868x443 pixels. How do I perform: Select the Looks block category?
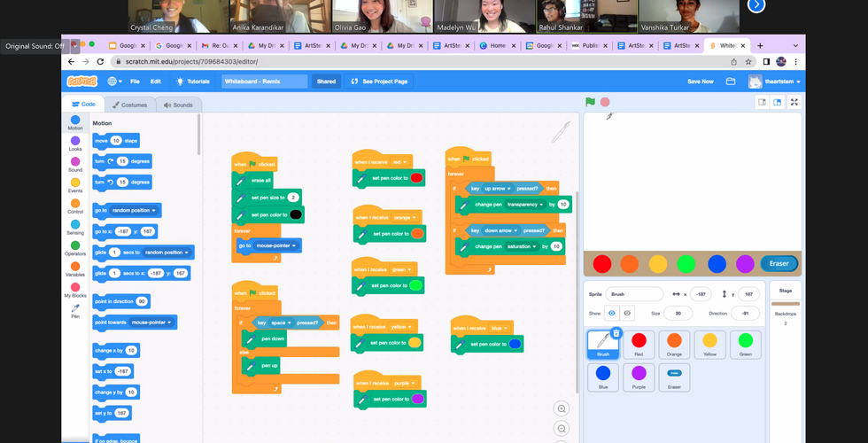pos(75,144)
